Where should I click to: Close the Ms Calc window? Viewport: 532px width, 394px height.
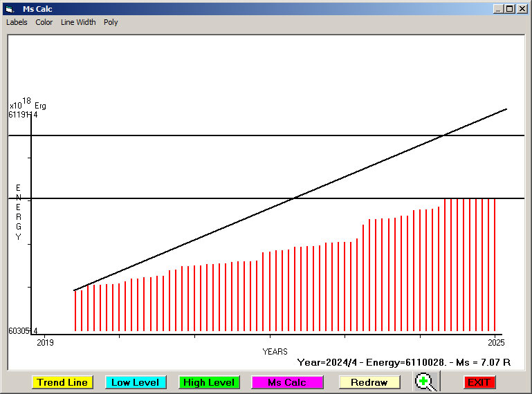(522, 9)
